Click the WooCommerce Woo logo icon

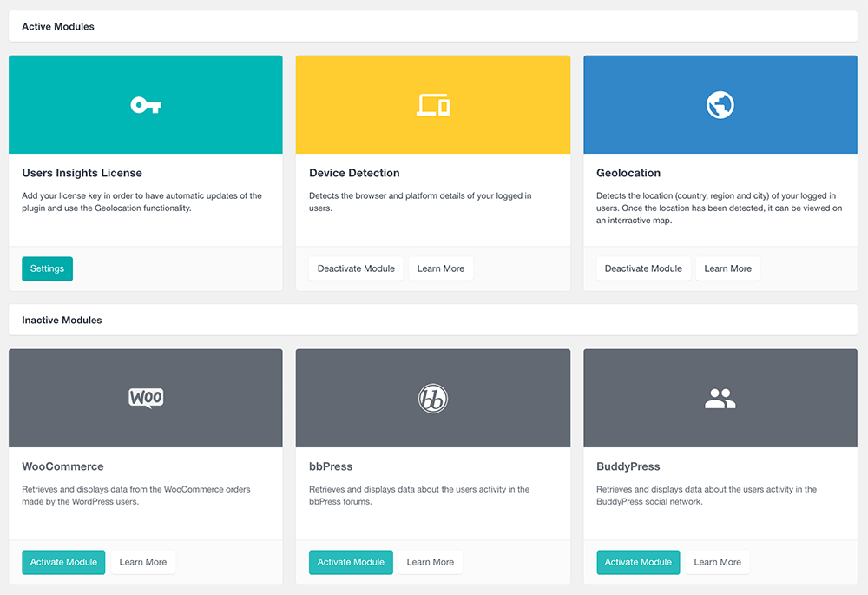146,398
